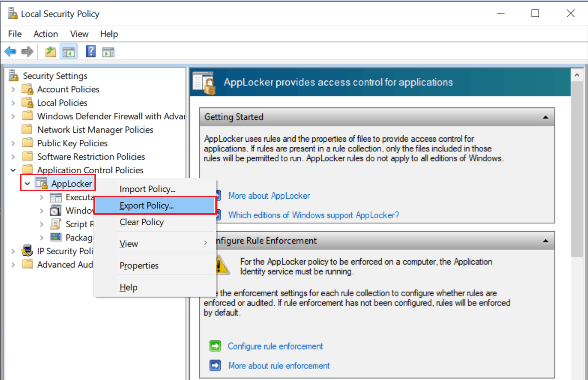Expand the IP Security Policies node
The height and width of the screenshot is (380, 588).
[13, 252]
